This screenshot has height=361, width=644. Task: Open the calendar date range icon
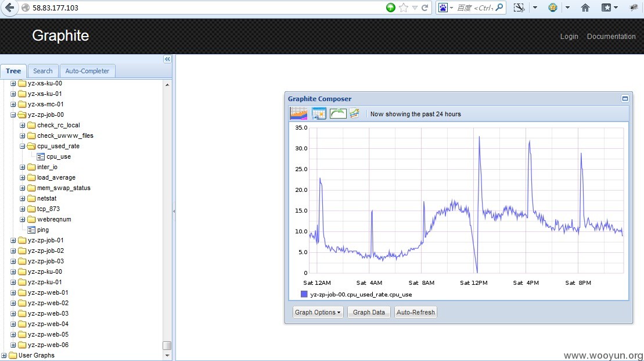pyautogui.click(x=319, y=113)
